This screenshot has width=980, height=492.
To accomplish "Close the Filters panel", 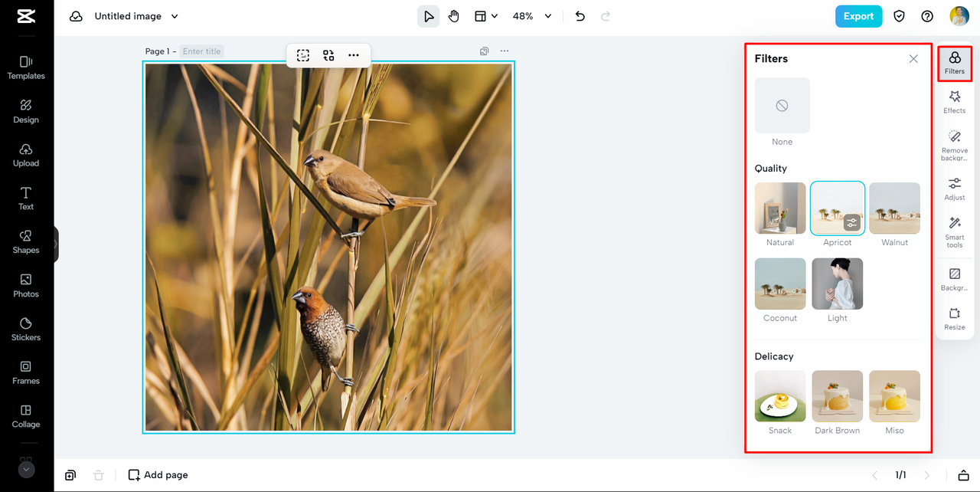I will (913, 59).
